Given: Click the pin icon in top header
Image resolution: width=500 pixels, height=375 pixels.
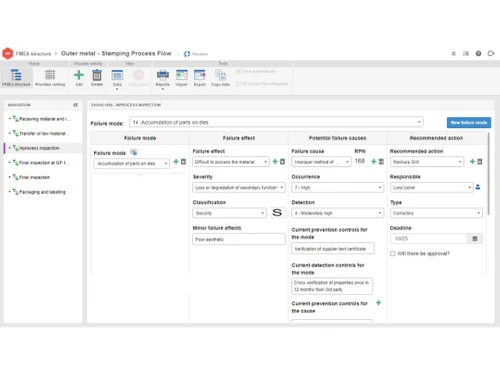Looking at the screenshot, I should pos(454,53).
